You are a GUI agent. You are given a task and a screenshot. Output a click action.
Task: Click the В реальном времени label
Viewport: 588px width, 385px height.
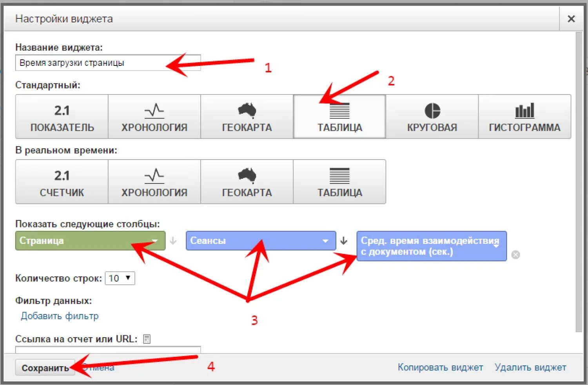(x=66, y=150)
